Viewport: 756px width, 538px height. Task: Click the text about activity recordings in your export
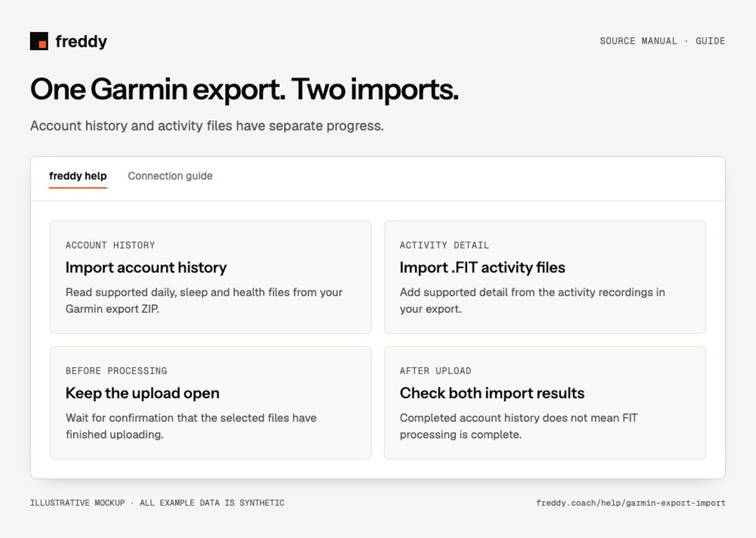coord(533,300)
